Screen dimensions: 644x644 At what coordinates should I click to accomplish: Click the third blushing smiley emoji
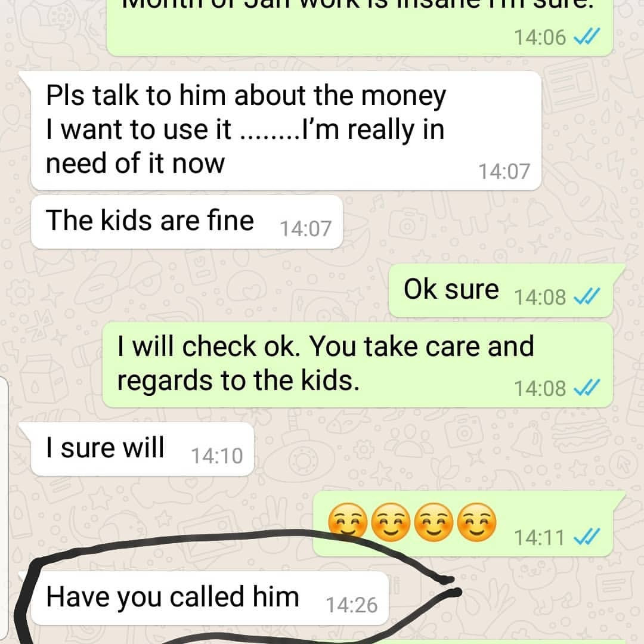pos(434,521)
